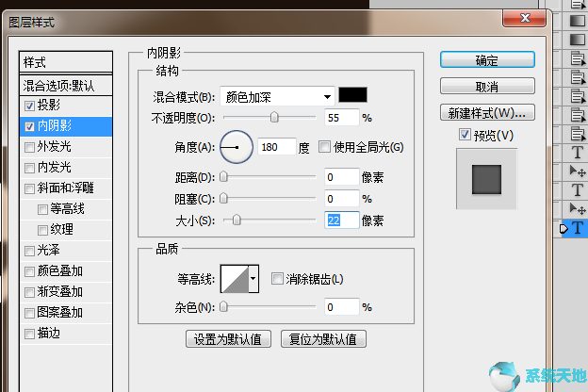Select 混合选项:默认 in the style list
The width and height of the screenshot is (588, 392).
coord(66,86)
